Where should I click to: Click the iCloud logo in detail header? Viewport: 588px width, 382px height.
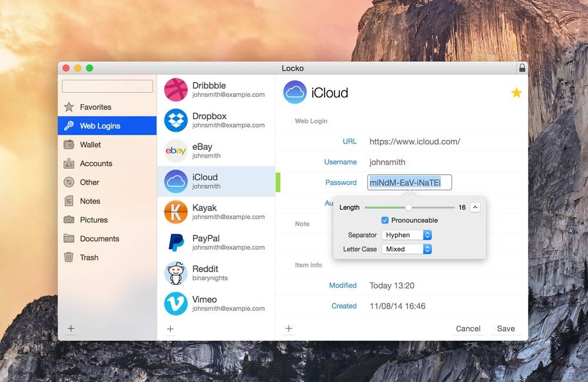click(x=295, y=92)
